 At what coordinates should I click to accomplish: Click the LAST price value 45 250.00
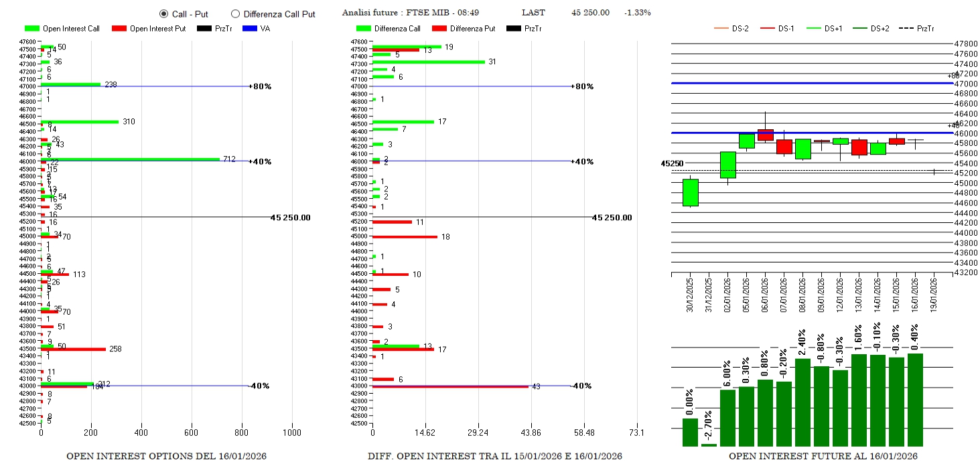[590, 13]
